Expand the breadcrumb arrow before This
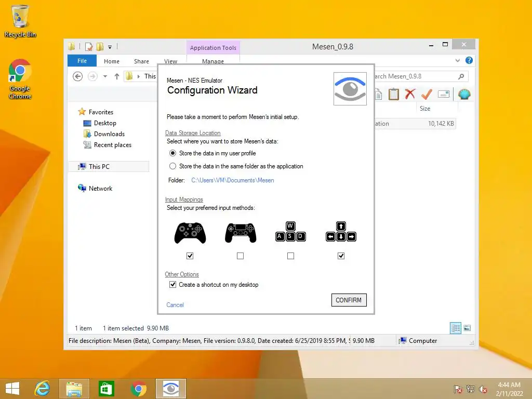Viewport: 532px width, 399px height. pos(138,76)
